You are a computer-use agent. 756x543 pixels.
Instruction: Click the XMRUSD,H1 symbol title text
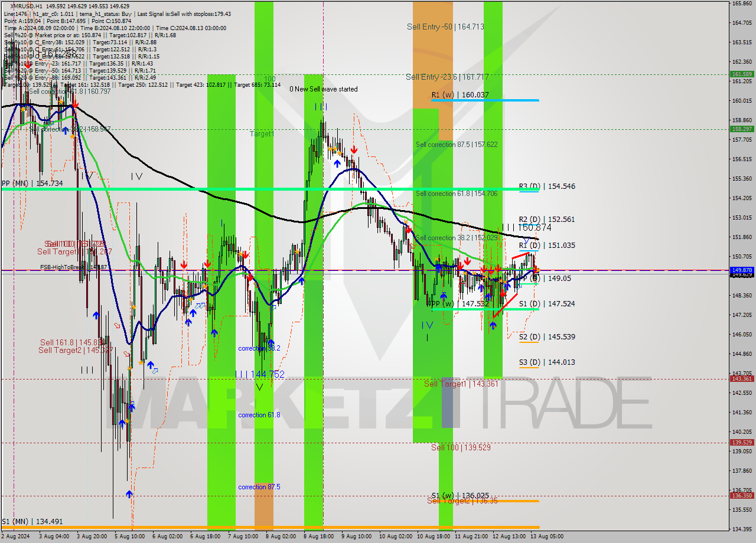[x=26, y=6]
